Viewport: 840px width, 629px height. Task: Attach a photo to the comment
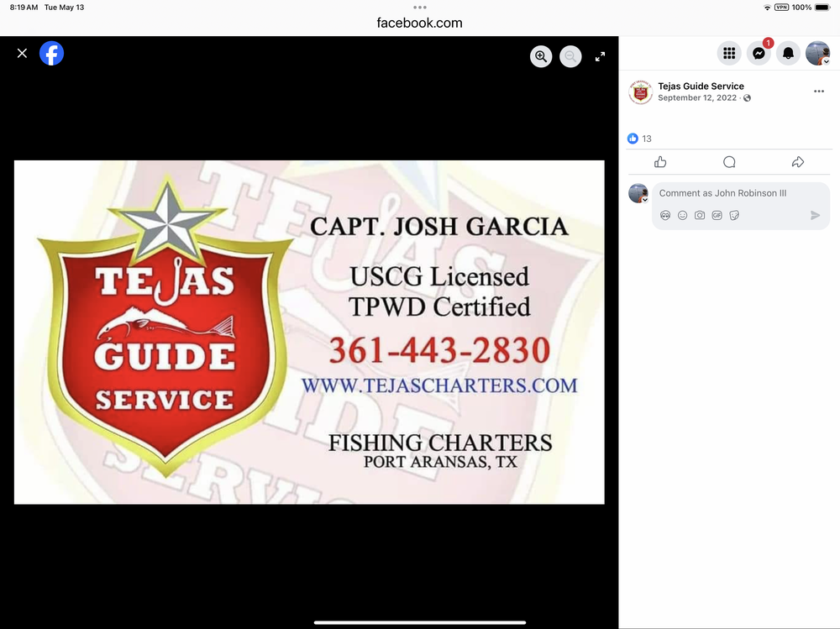[x=700, y=216]
